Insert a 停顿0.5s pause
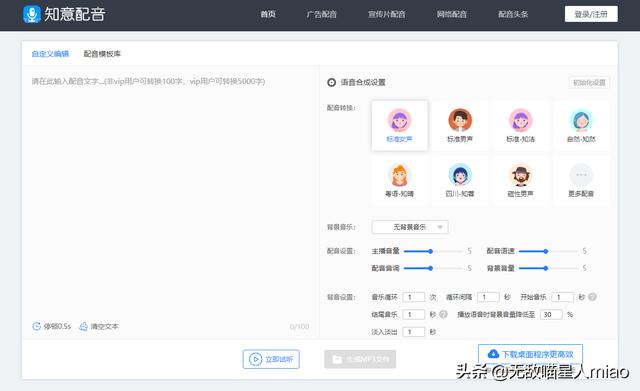640x391 pixels. (x=51, y=327)
